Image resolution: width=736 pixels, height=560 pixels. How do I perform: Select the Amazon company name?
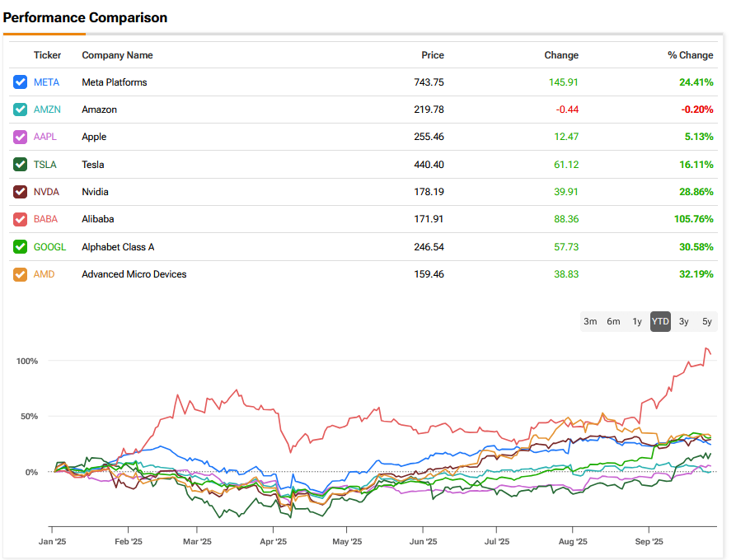(x=100, y=110)
